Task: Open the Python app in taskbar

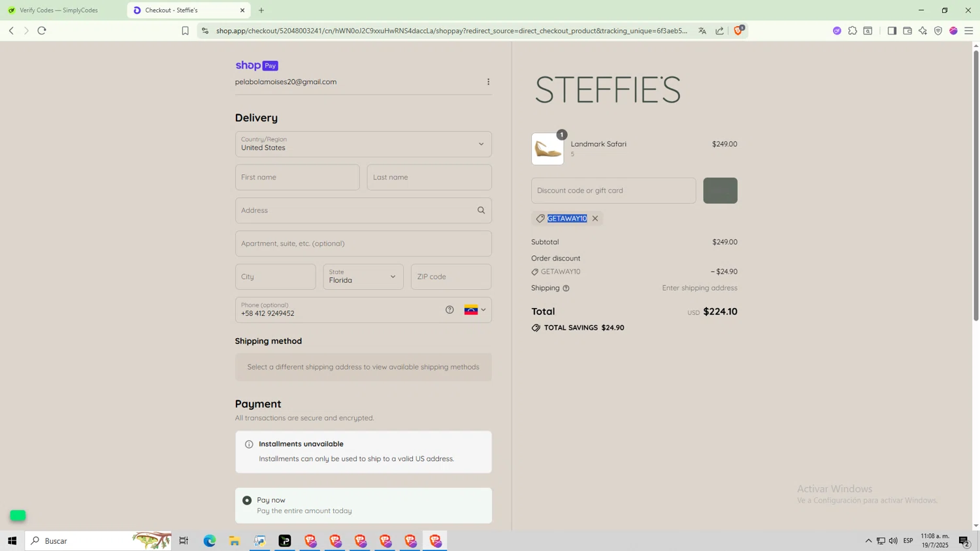Action: tap(260, 541)
